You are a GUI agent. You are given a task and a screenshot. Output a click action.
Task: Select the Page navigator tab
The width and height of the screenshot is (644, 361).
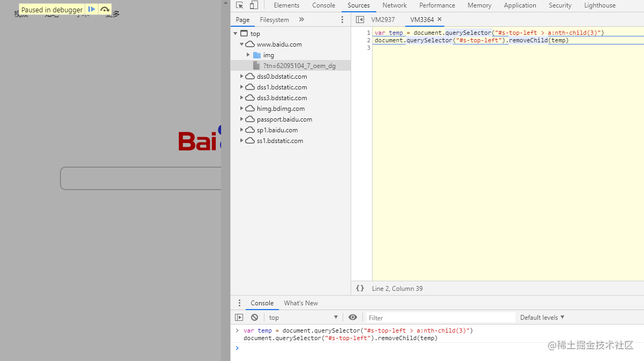tap(243, 20)
